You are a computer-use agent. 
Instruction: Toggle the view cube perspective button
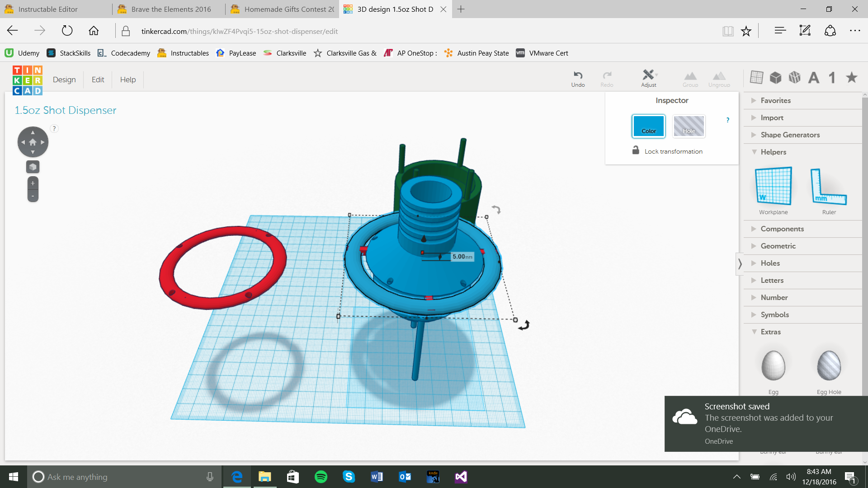coord(33,167)
